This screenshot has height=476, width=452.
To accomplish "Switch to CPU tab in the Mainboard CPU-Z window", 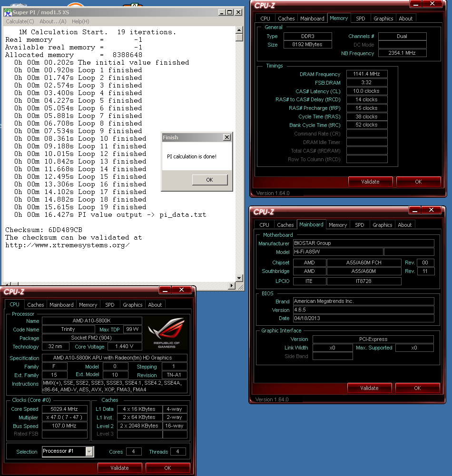I will (264, 225).
